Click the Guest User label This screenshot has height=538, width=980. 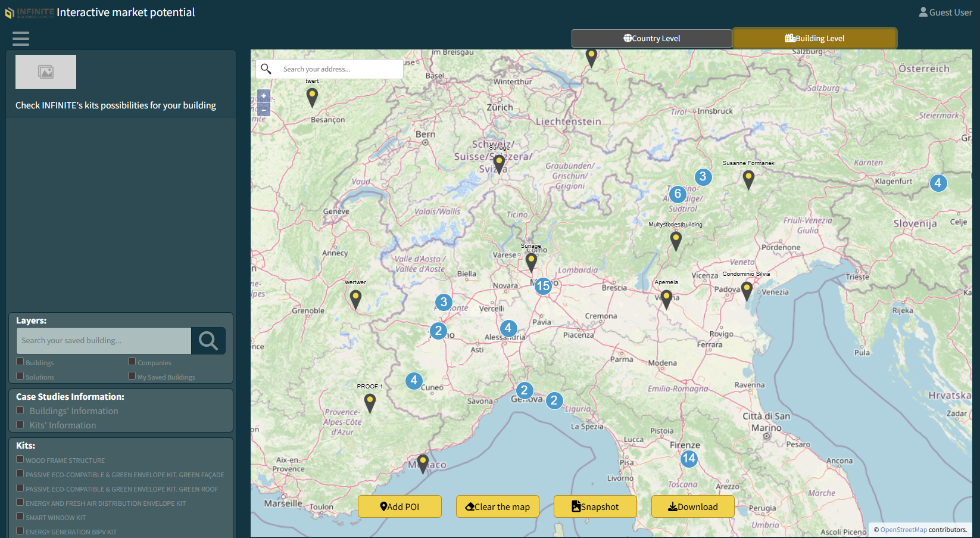pyautogui.click(x=950, y=12)
